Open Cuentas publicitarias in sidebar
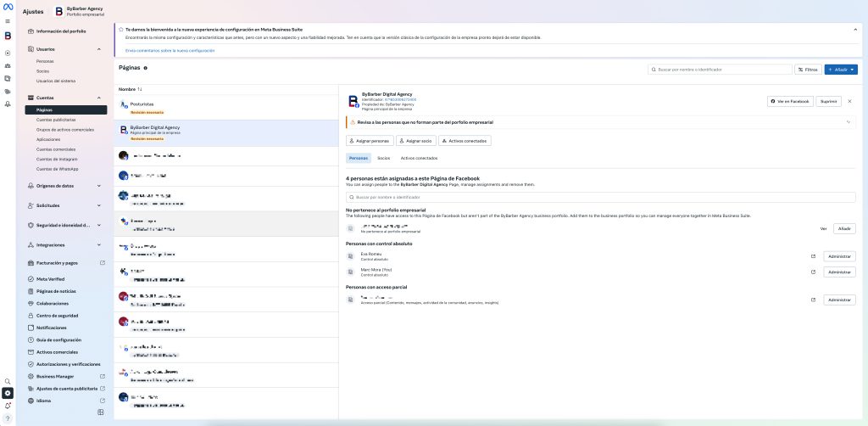The image size is (868, 426). pos(56,120)
